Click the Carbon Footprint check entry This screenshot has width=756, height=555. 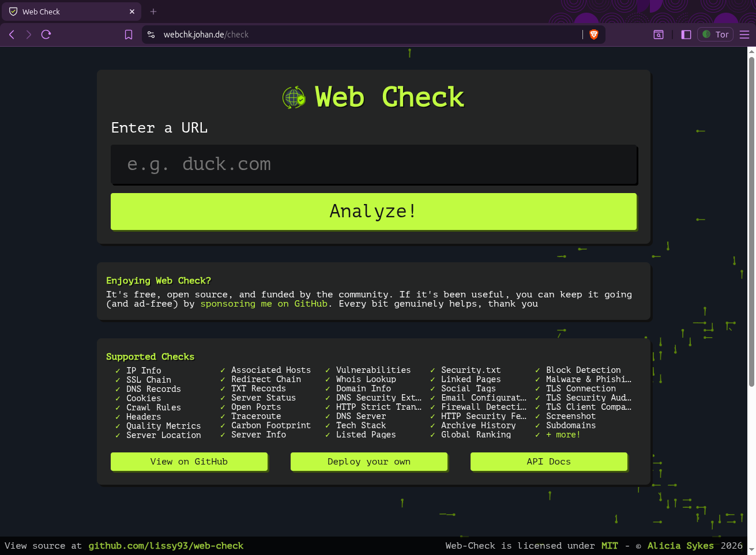click(271, 425)
